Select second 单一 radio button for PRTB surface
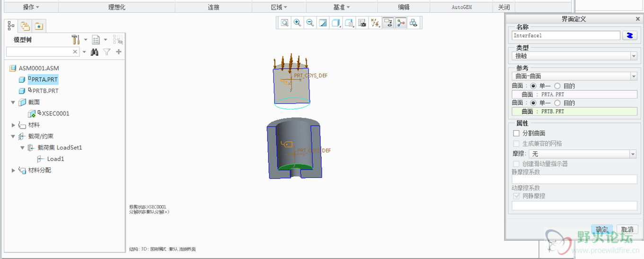Image resolution: width=644 pixels, height=259 pixels. tap(533, 103)
